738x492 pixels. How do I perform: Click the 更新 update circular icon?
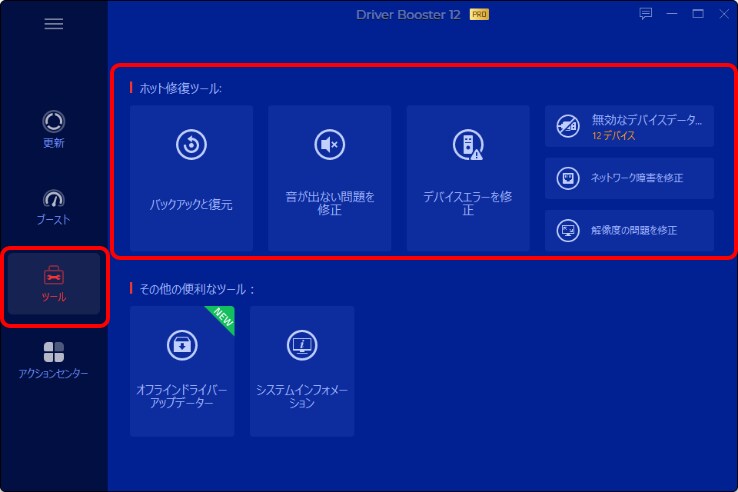click(x=54, y=121)
